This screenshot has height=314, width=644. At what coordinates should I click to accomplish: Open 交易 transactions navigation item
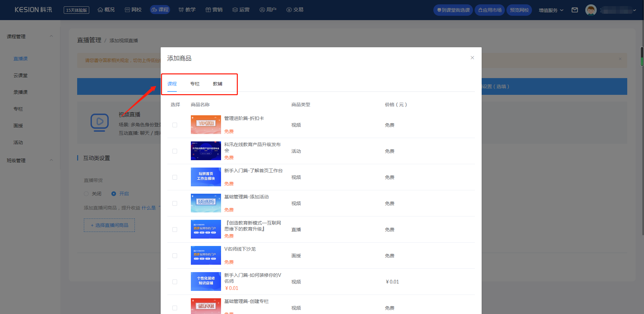pyautogui.click(x=295, y=10)
